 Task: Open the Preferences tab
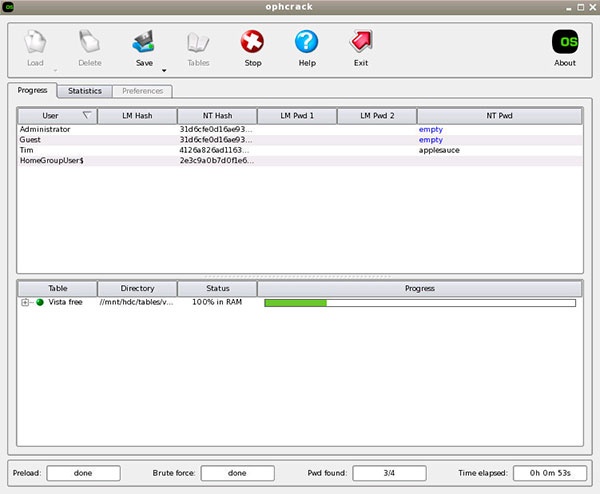pos(142,91)
